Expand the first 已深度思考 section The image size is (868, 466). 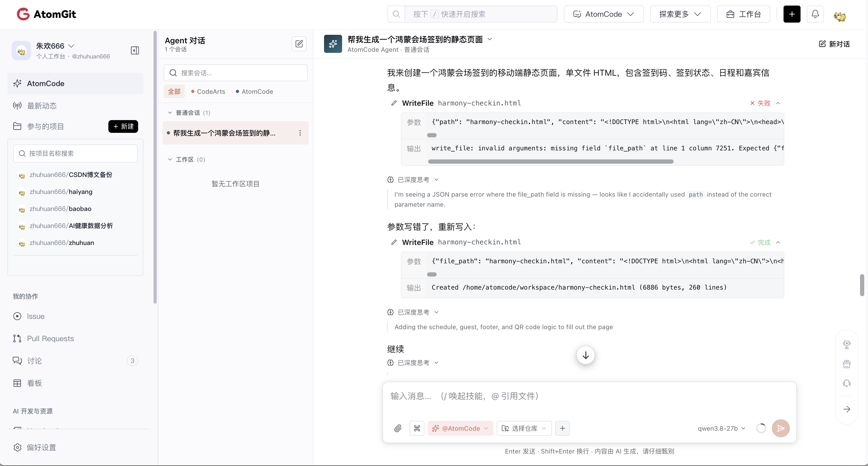pos(413,180)
